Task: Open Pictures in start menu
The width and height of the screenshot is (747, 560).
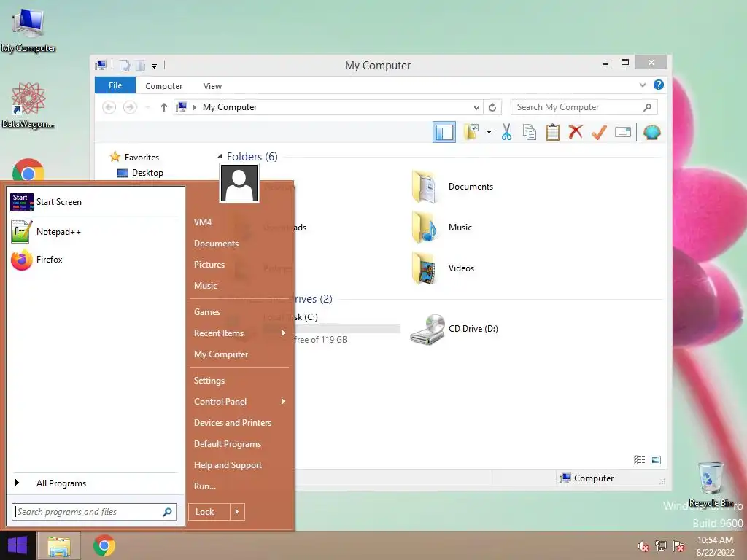Action: (209, 265)
